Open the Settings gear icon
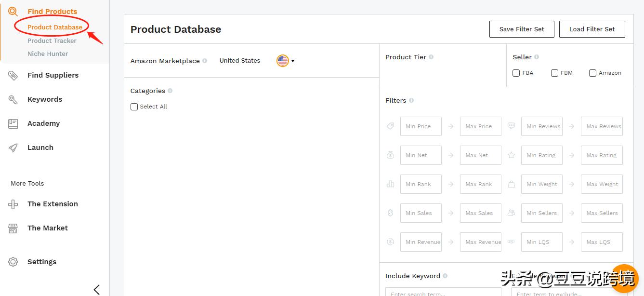The height and width of the screenshot is (296, 644). click(13, 262)
